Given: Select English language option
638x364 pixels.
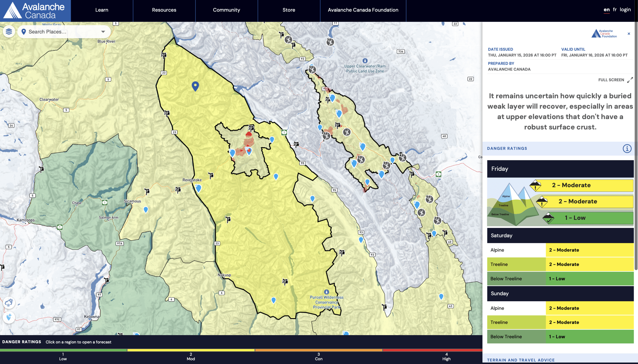Looking at the screenshot, I should coord(607,10).
